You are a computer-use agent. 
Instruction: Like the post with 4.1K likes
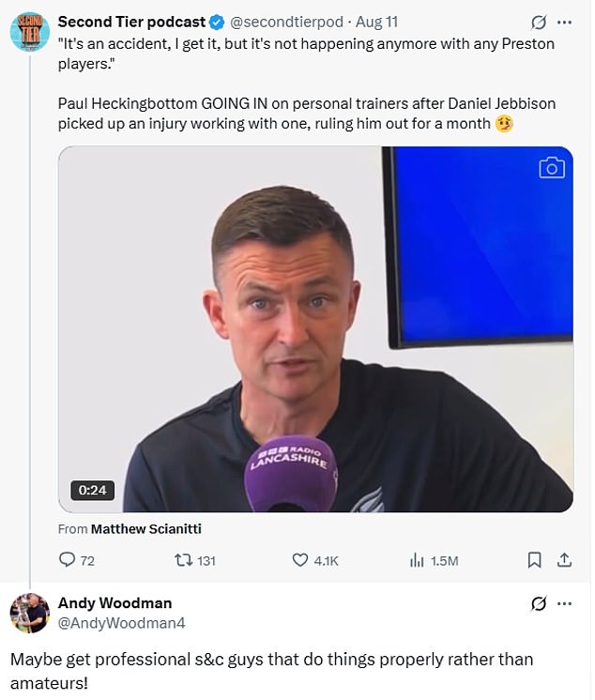pos(301,560)
